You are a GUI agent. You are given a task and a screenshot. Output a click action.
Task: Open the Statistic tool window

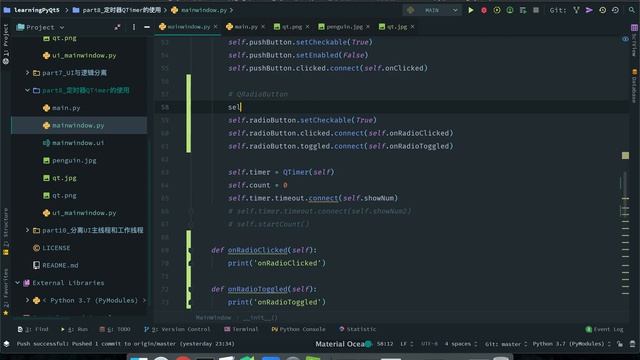(x=358, y=329)
